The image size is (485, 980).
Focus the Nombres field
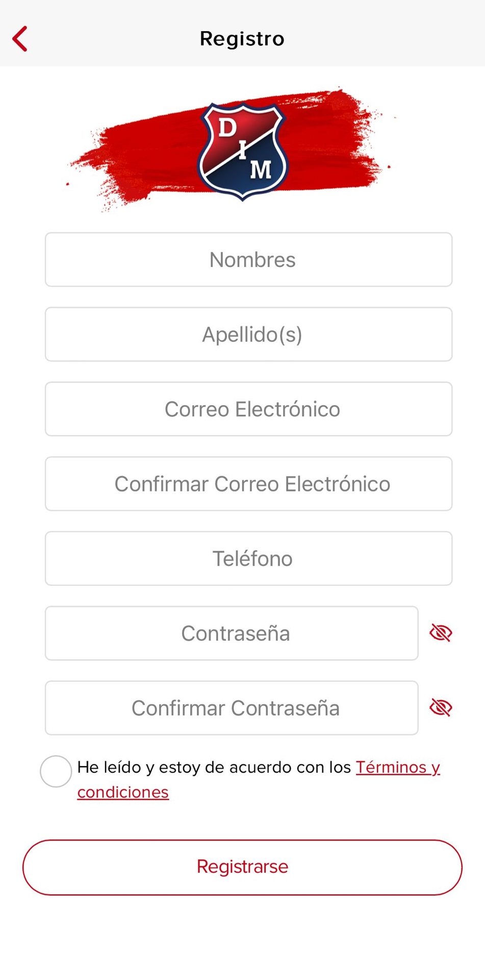pos(248,260)
